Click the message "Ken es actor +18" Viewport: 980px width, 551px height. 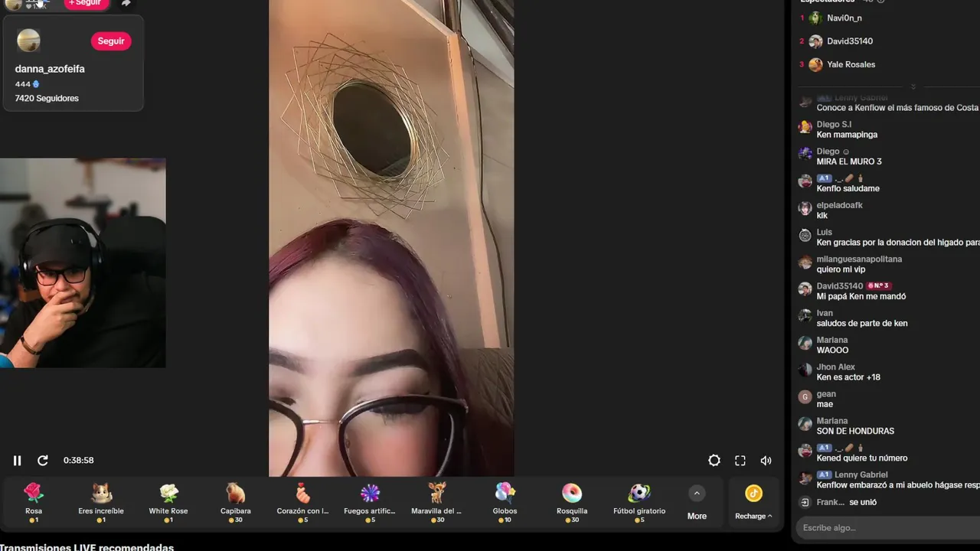(x=848, y=377)
